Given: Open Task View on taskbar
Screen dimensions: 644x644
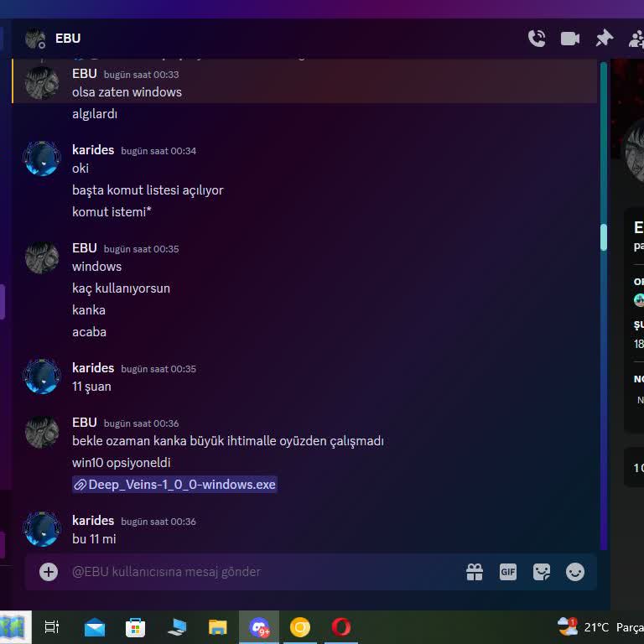Looking at the screenshot, I should pos(52,627).
